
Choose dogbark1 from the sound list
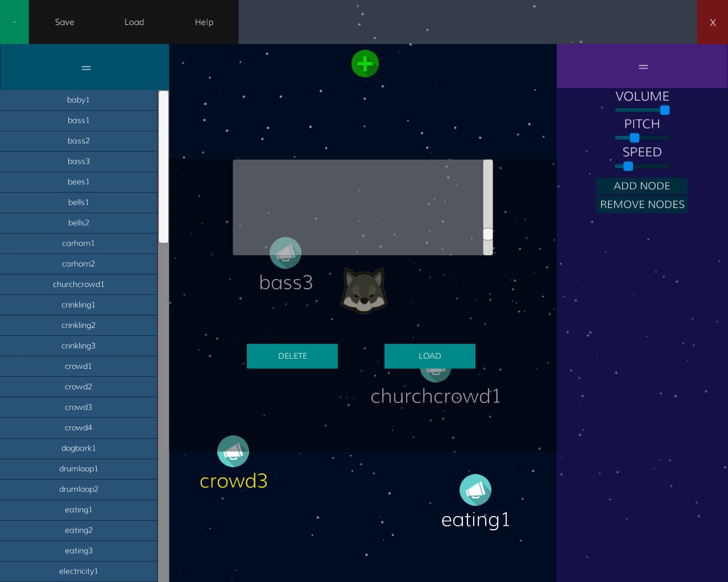coord(78,448)
